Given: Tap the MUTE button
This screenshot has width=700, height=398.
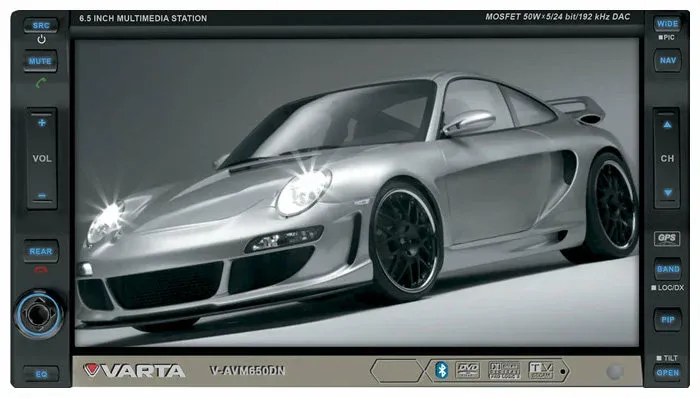Looking at the screenshot, I should (x=40, y=62).
